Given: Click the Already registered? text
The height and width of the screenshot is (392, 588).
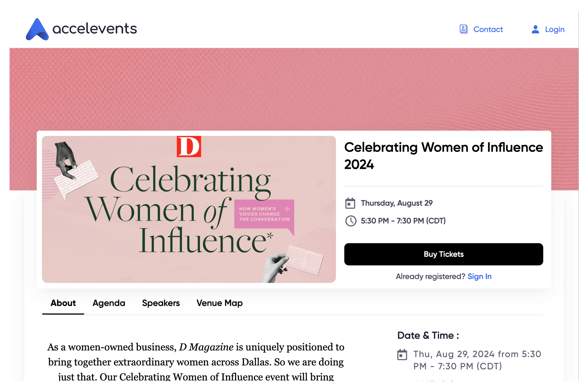Looking at the screenshot, I should tap(430, 277).
